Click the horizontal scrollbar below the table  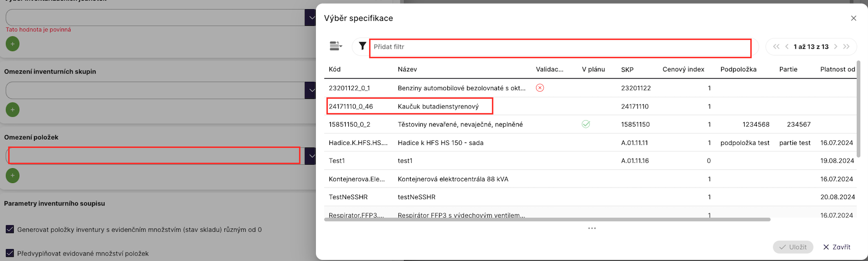click(x=547, y=219)
